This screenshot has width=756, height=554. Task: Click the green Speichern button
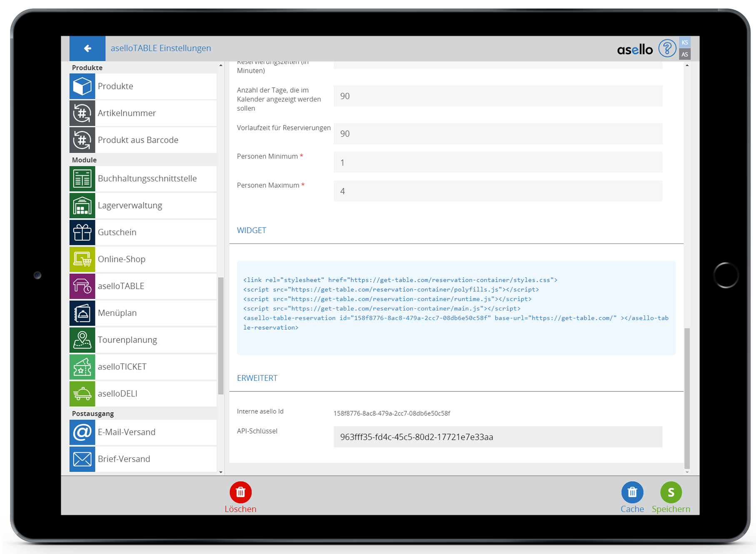tap(671, 493)
